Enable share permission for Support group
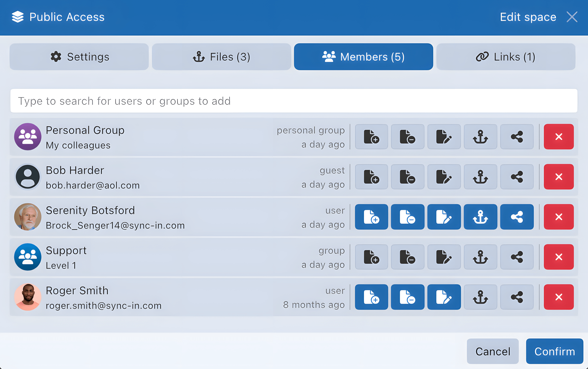 [x=517, y=257]
